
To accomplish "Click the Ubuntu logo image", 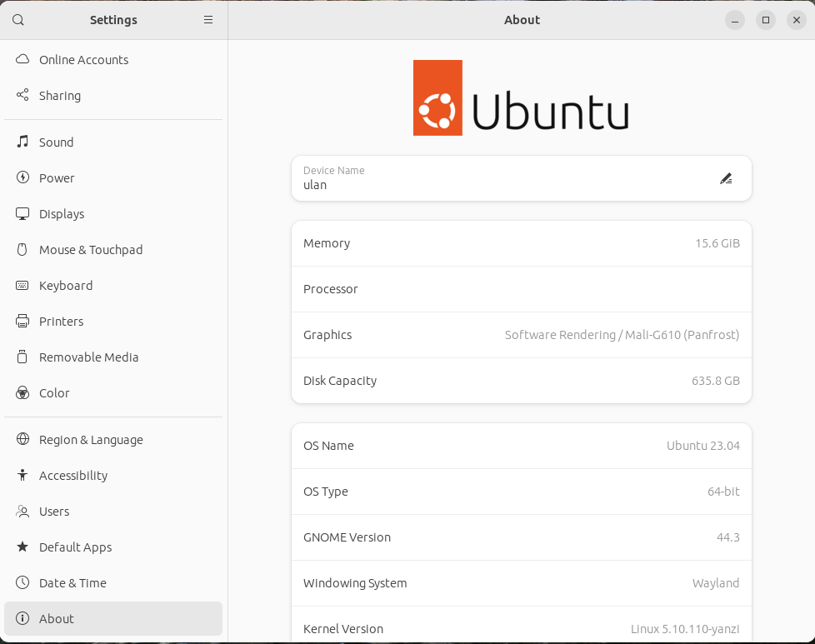I will pos(522,97).
